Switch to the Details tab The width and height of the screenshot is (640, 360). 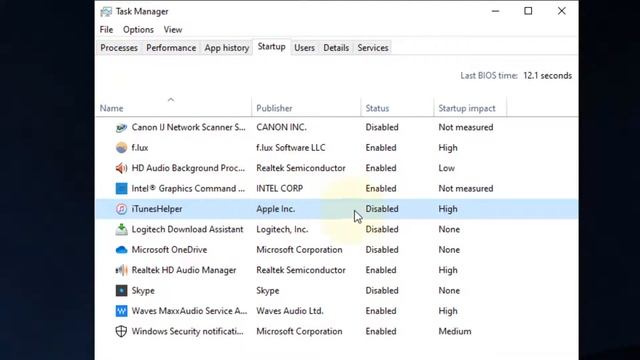coord(336,48)
